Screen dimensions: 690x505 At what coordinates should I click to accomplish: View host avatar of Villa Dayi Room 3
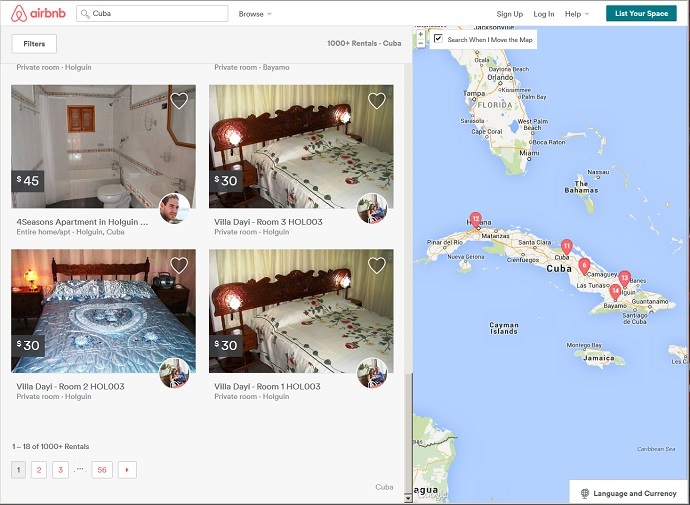coord(372,208)
